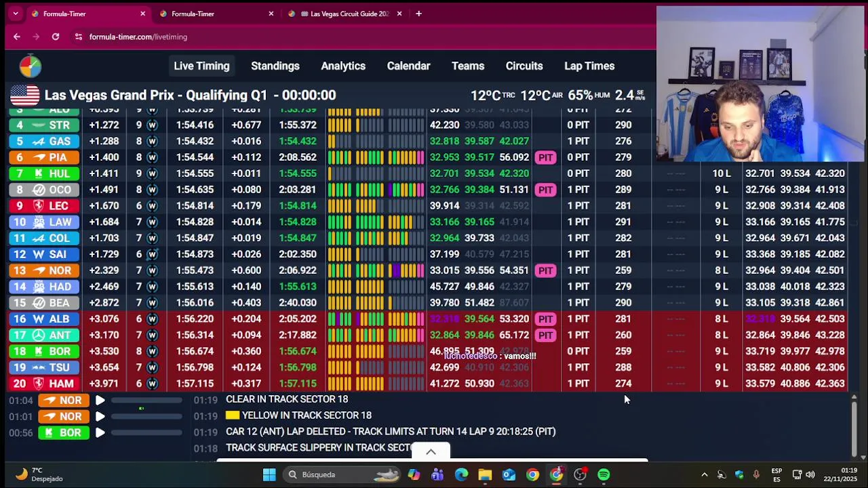Click the wet tyre icon for GAS
Viewport: 868px width, 488px height.
click(152, 141)
